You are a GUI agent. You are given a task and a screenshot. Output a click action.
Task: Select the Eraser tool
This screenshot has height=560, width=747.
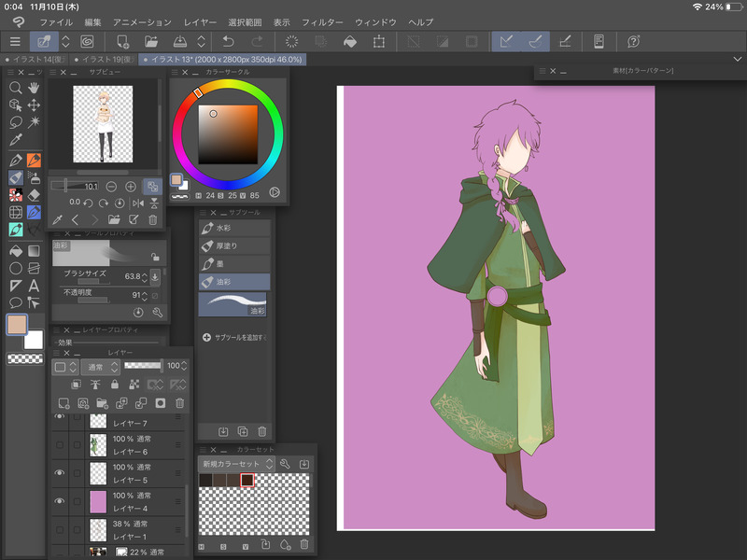34,194
